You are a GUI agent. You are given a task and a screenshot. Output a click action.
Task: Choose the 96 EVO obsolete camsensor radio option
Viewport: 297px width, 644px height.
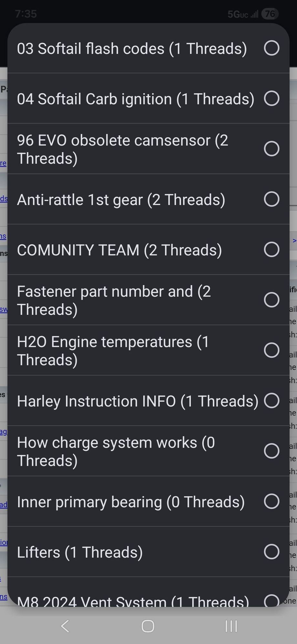pos(271,149)
